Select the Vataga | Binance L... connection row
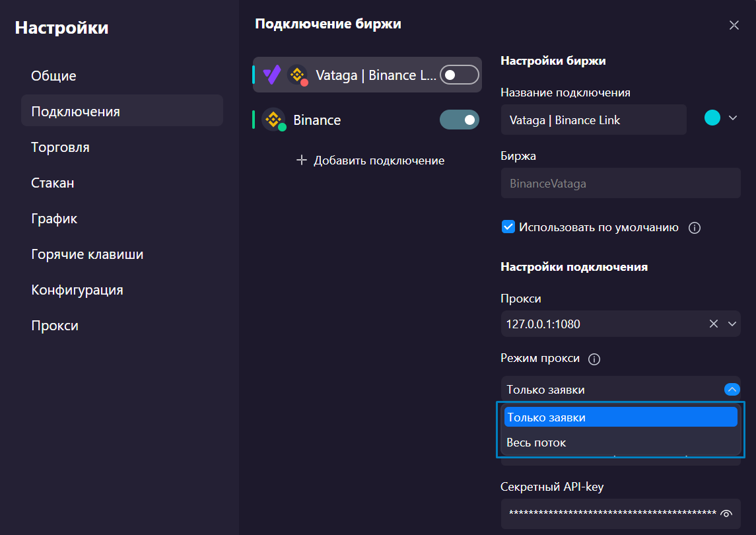The image size is (756, 535). click(x=367, y=75)
